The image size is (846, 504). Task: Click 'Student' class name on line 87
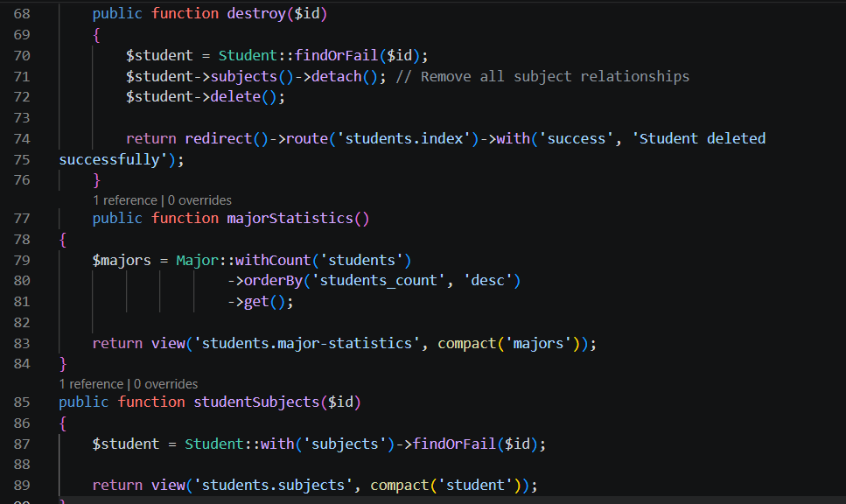(214, 444)
